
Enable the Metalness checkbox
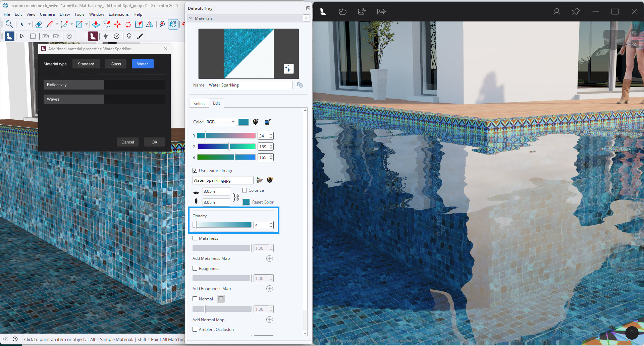pyautogui.click(x=195, y=238)
